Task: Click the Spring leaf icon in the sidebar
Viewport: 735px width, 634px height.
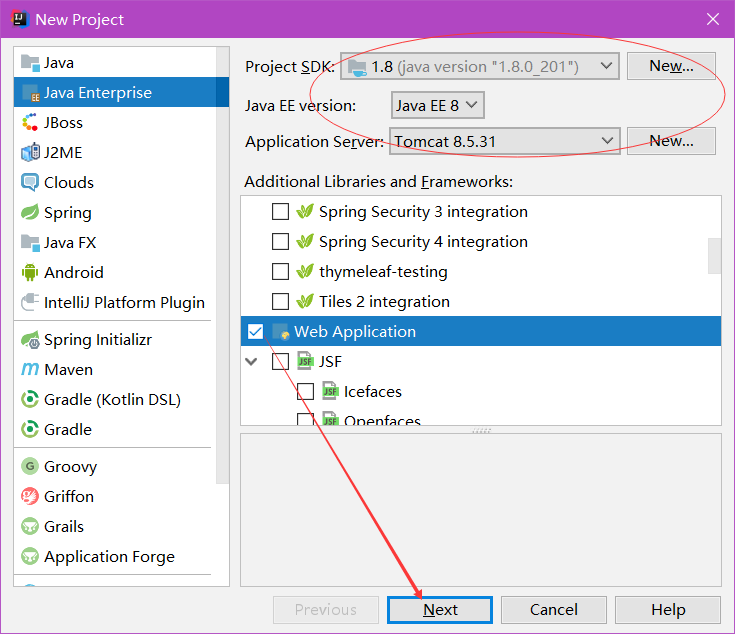Action: [30, 212]
